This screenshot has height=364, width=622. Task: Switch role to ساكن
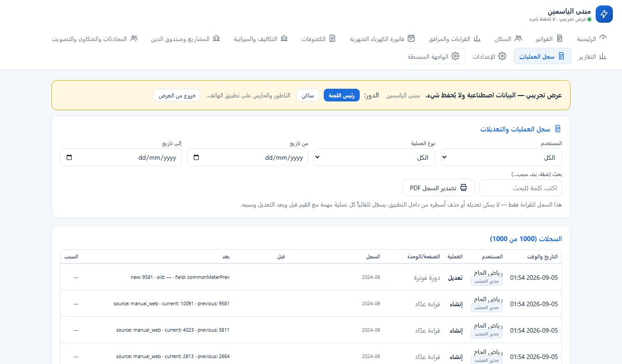point(307,96)
